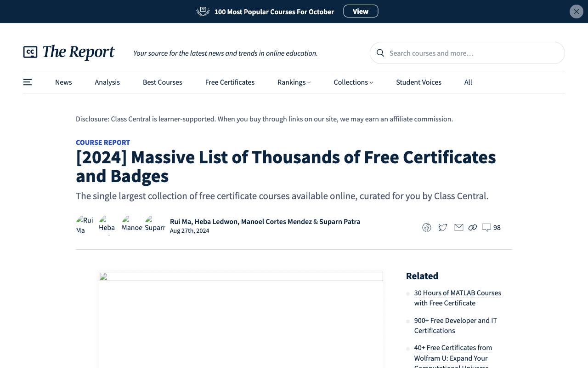Open '900+ Free Developer and IT Certifications'
The width and height of the screenshot is (588, 368).
455,326
